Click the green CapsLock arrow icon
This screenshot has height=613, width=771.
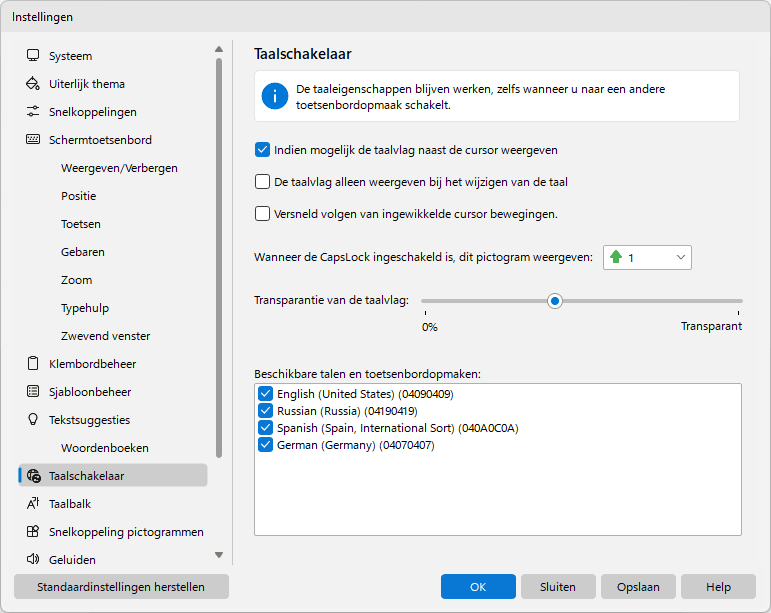pos(616,257)
